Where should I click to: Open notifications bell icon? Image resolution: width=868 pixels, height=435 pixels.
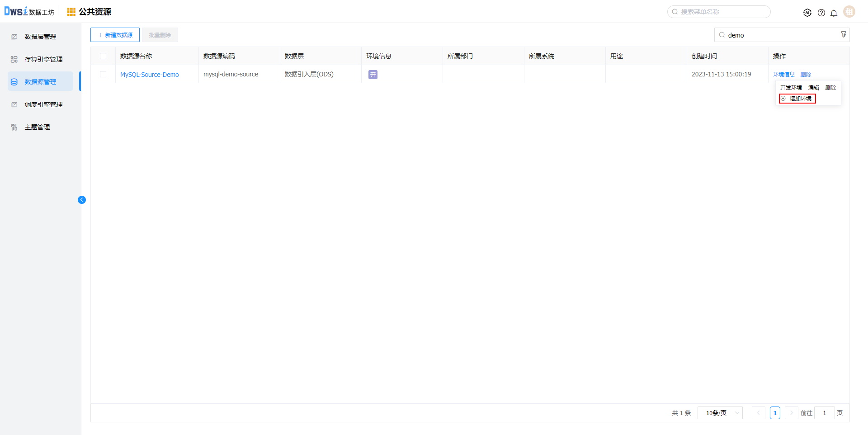834,13
